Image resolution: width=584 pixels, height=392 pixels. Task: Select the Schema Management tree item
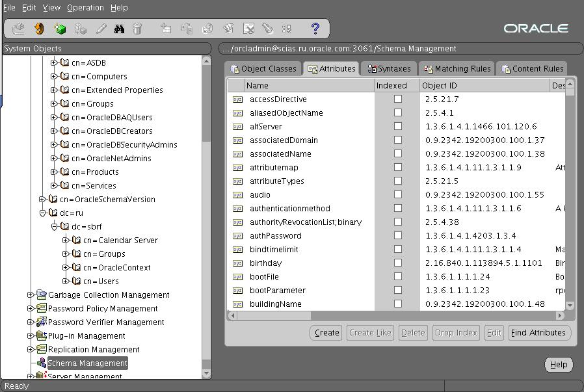88,363
